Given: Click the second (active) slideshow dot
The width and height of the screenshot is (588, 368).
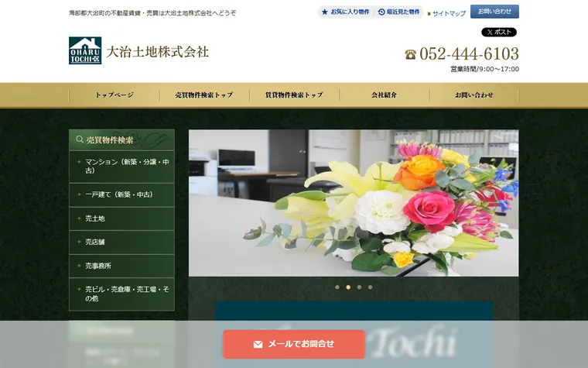Looking at the screenshot, I should pos(348,287).
